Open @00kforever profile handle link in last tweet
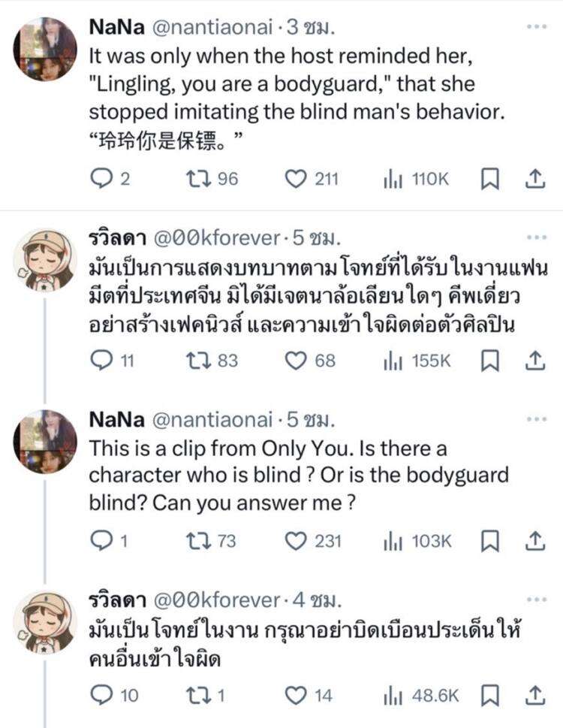The image size is (563, 728). [216, 600]
